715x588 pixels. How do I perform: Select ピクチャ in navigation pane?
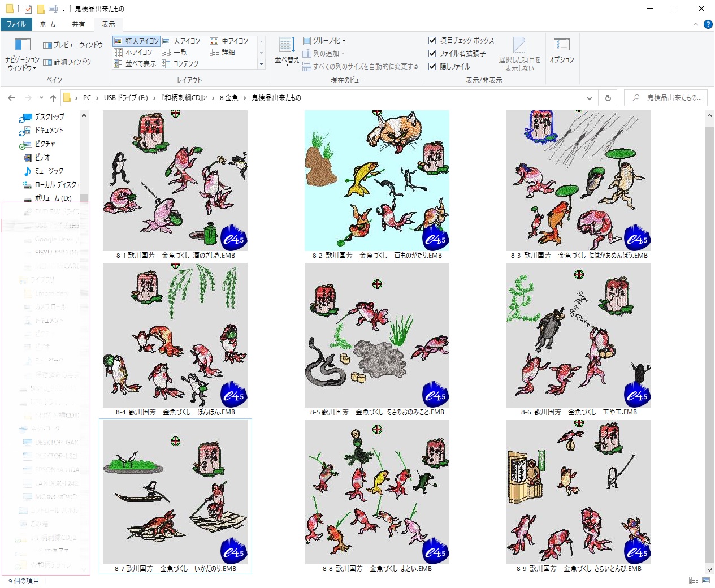click(45, 144)
